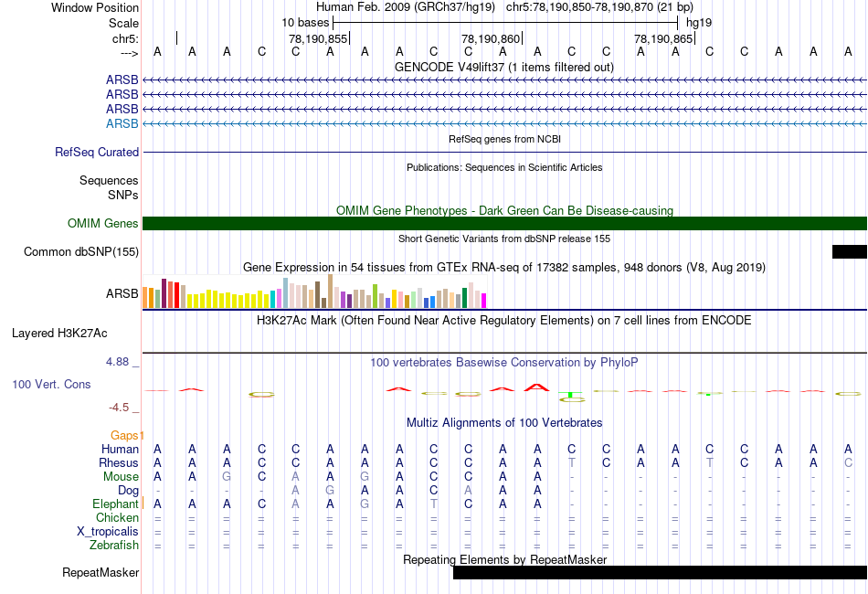868x594 pixels.
Task: Click the Chicken alignment row label
Action: point(117,517)
